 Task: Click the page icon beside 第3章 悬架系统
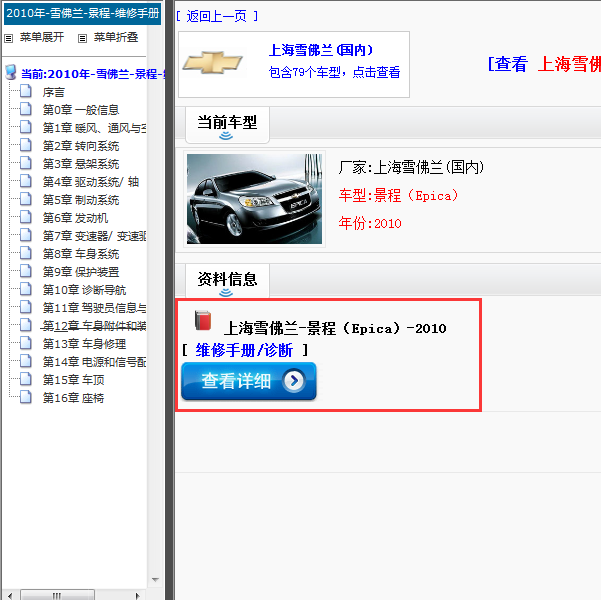point(26,163)
